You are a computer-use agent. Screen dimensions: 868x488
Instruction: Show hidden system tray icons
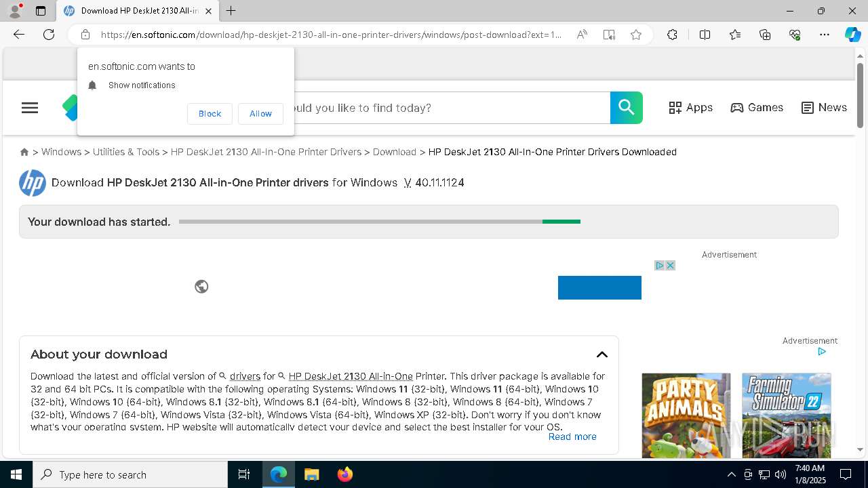[x=731, y=474]
